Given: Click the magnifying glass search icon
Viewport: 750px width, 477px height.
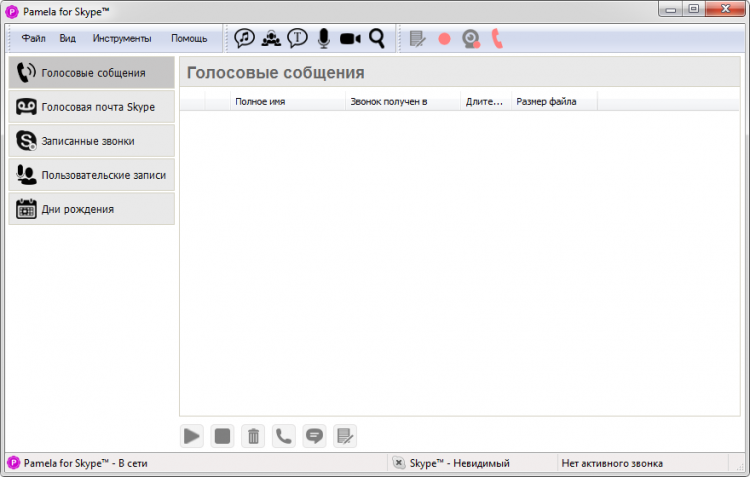Looking at the screenshot, I should click(x=376, y=38).
